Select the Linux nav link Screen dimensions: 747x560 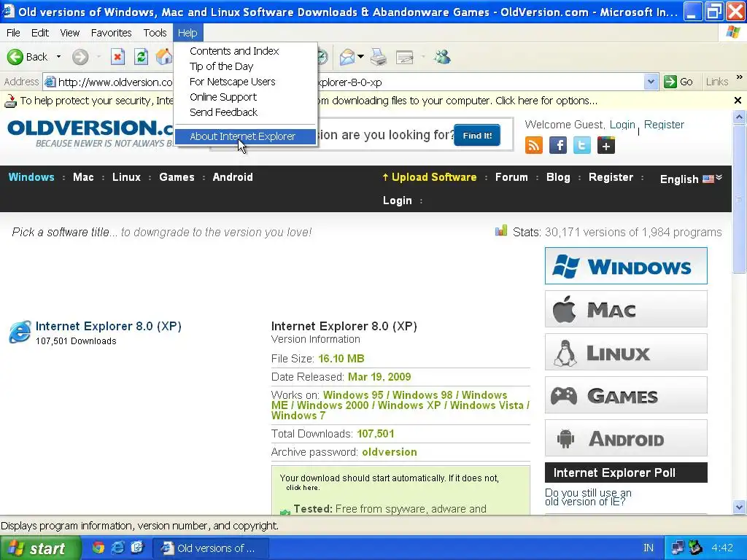coord(126,177)
